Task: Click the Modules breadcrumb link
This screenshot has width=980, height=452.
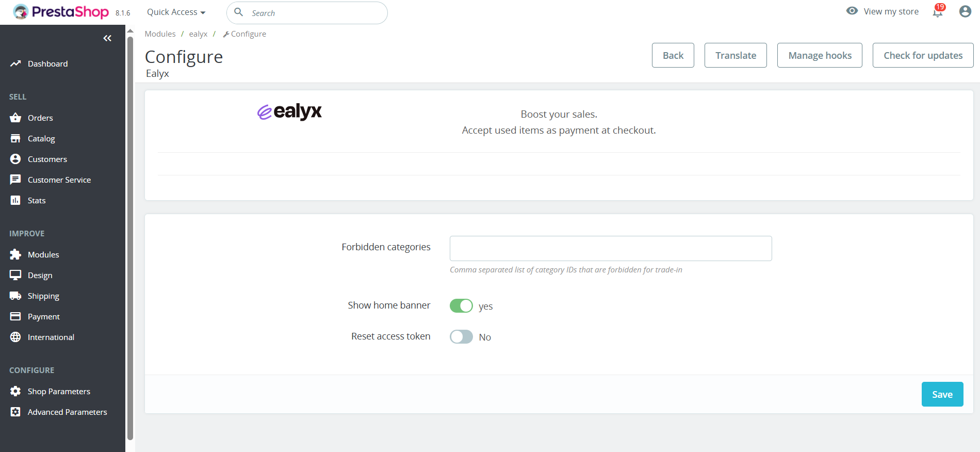Action: [160, 34]
